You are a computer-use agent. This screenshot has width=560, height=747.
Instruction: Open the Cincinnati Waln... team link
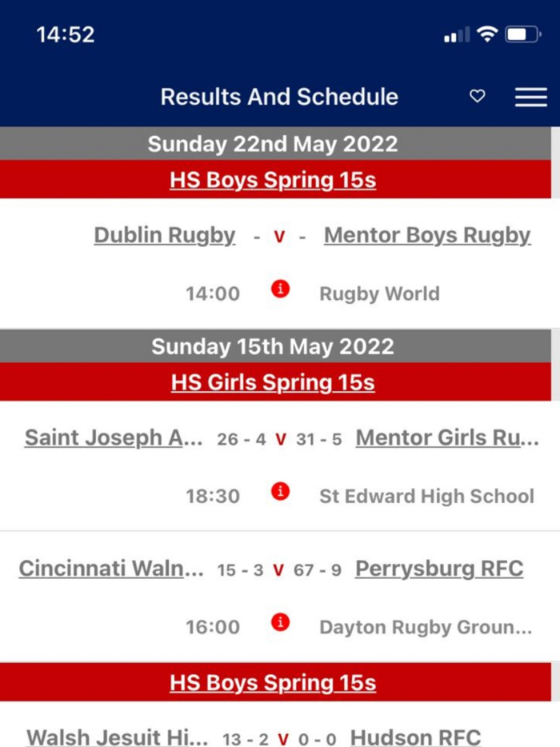[111, 569]
